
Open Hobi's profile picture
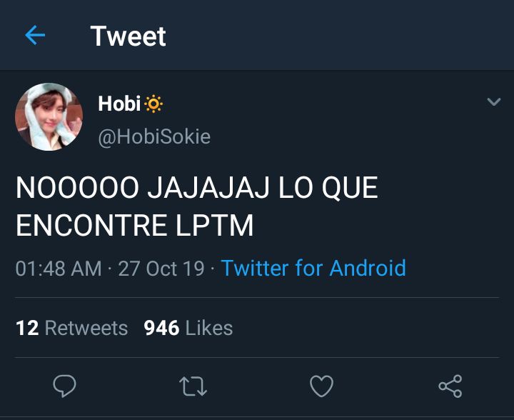coord(49,116)
